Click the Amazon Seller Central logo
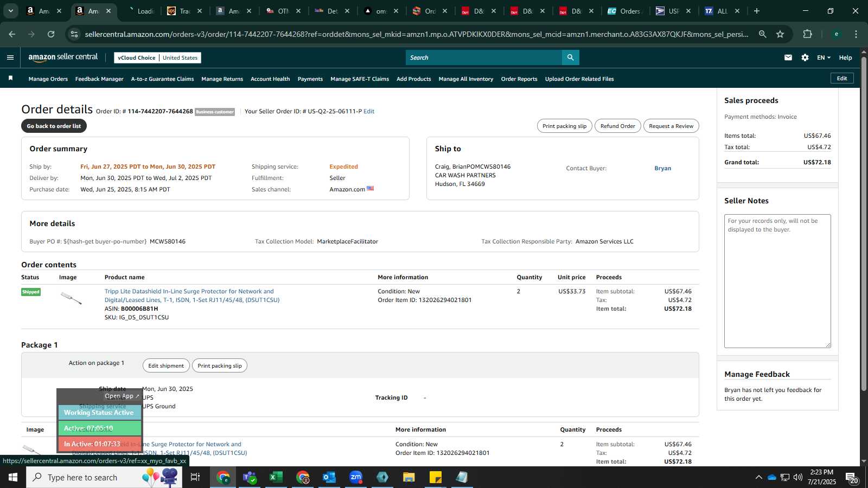The image size is (868, 488). pyautogui.click(x=63, y=57)
